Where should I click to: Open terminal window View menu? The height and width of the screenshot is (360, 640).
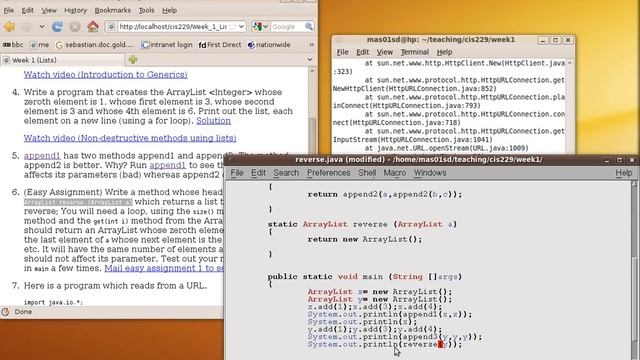(x=384, y=52)
